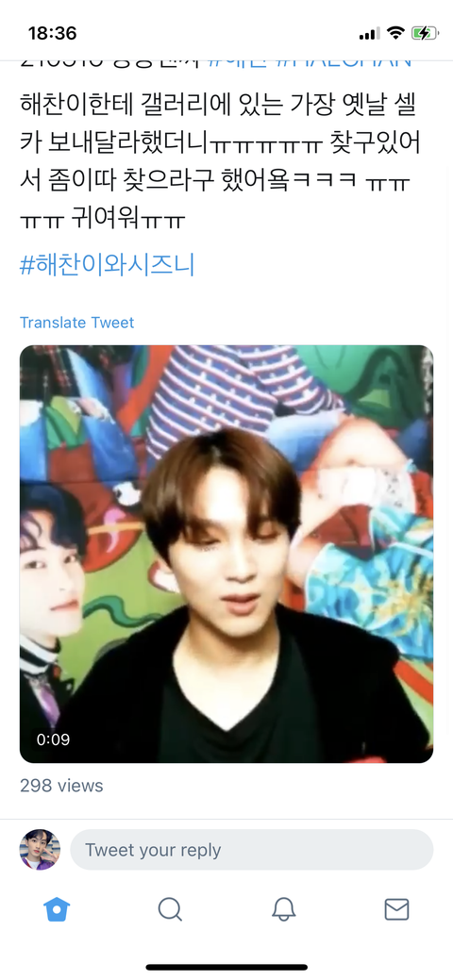Tap the Wi-Fi status icon

point(395,33)
